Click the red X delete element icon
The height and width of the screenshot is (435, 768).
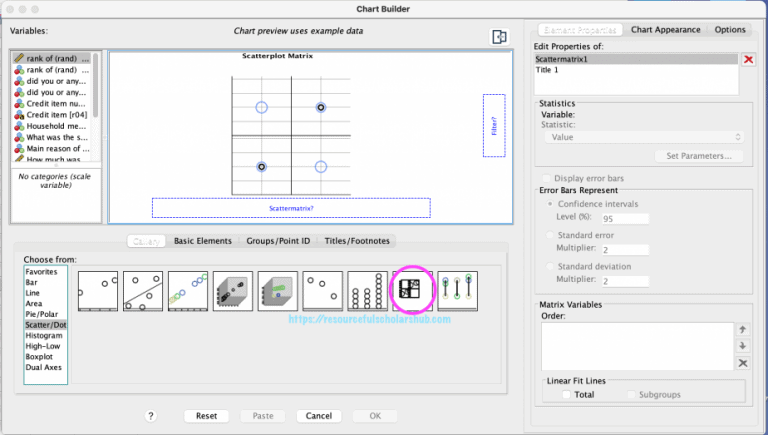[x=748, y=60]
